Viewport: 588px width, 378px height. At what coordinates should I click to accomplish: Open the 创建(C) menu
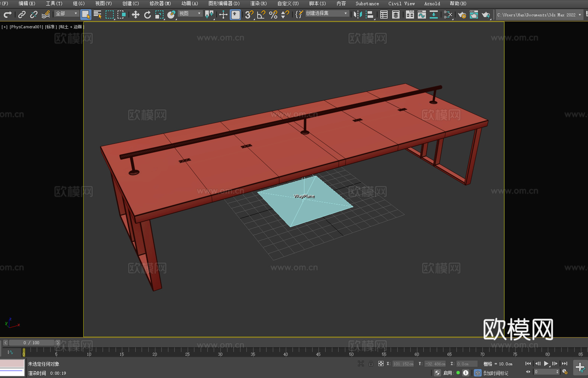[x=130, y=3]
